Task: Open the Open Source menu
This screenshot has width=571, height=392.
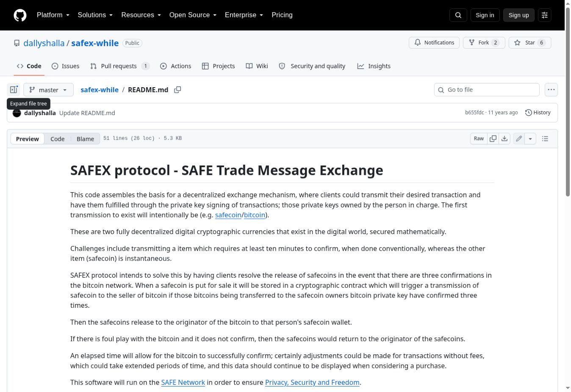Action: [x=193, y=15]
